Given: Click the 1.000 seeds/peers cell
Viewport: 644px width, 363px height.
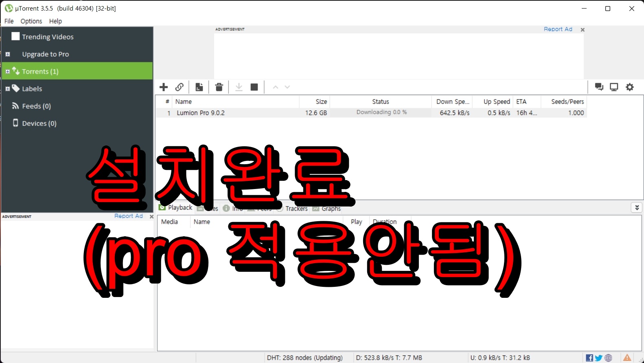Looking at the screenshot, I should click(576, 113).
